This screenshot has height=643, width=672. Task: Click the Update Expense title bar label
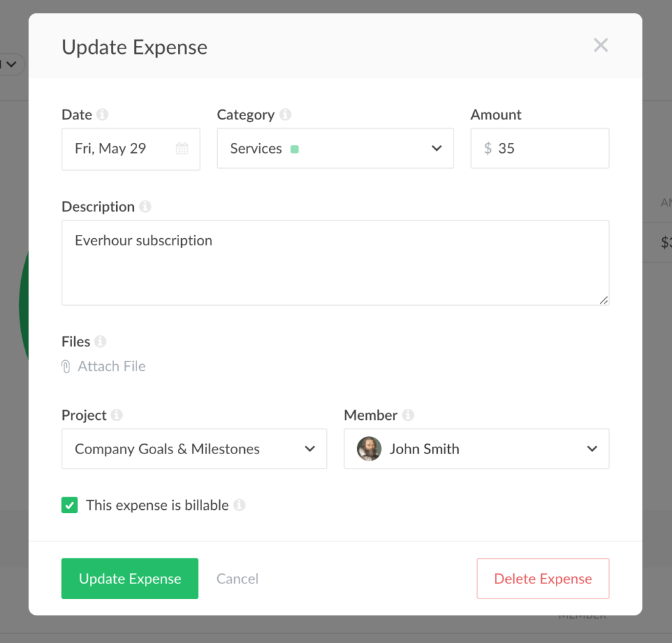pos(134,47)
